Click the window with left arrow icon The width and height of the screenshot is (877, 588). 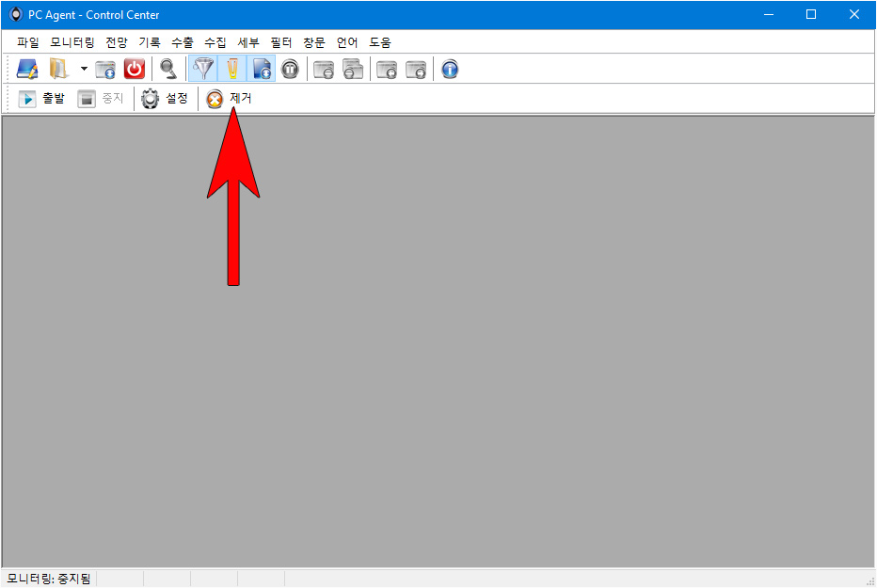tap(387, 70)
